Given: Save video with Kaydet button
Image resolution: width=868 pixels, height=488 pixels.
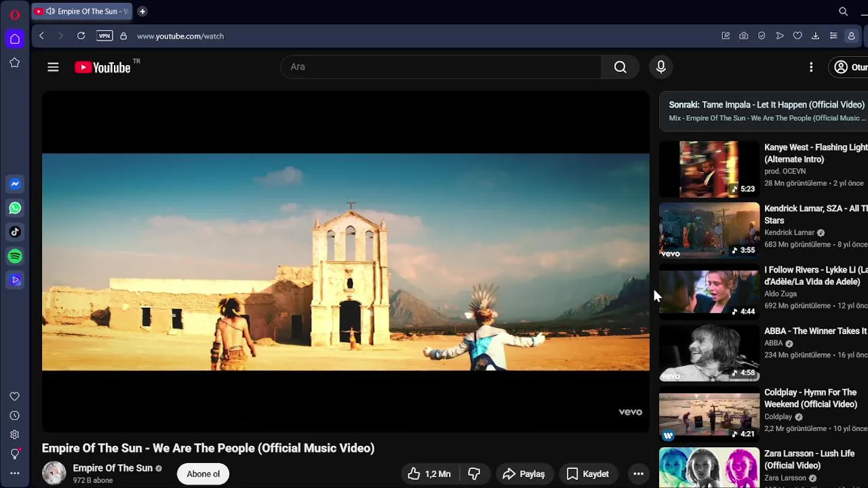Looking at the screenshot, I should click(x=589, y=474).
